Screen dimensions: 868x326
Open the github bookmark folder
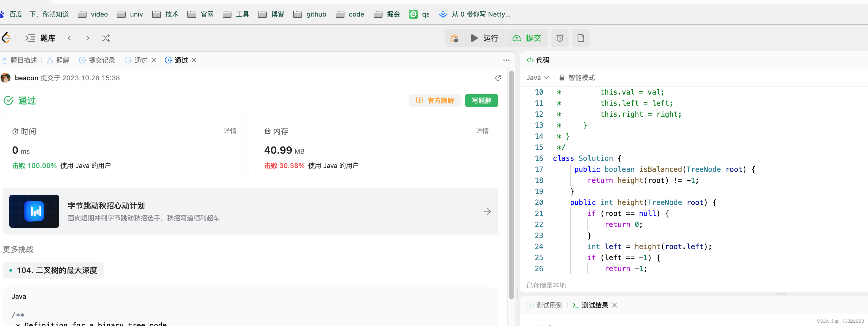tap(310, 14)
